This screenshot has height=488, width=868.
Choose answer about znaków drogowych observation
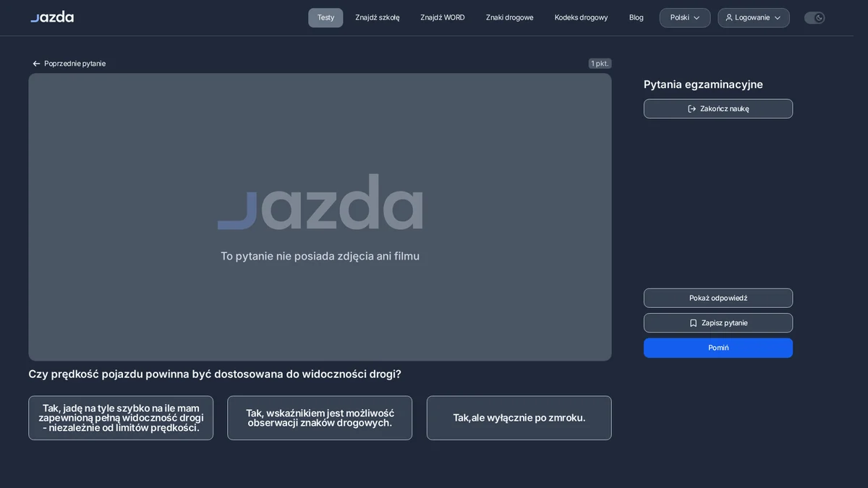[320, 418]
